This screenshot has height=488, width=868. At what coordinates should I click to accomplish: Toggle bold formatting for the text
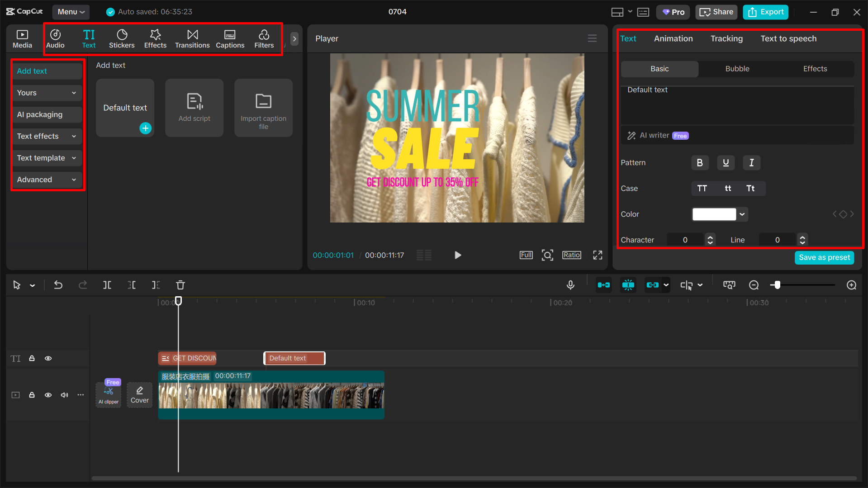click(700, 163)
